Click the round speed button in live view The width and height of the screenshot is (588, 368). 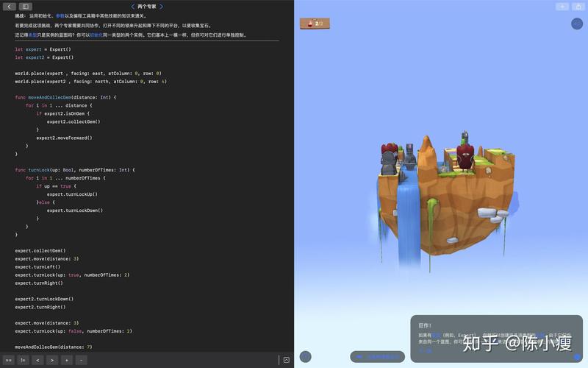[x=306, y=356]
